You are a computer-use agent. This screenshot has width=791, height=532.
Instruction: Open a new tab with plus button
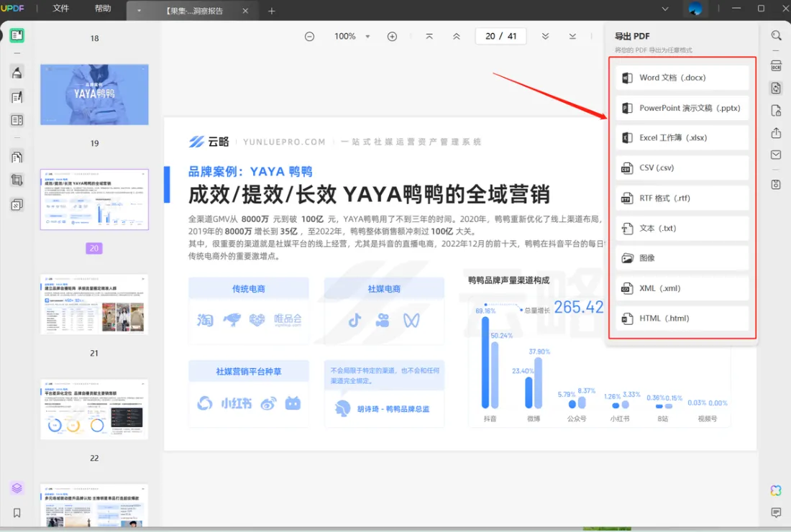(x=271, y=11)
